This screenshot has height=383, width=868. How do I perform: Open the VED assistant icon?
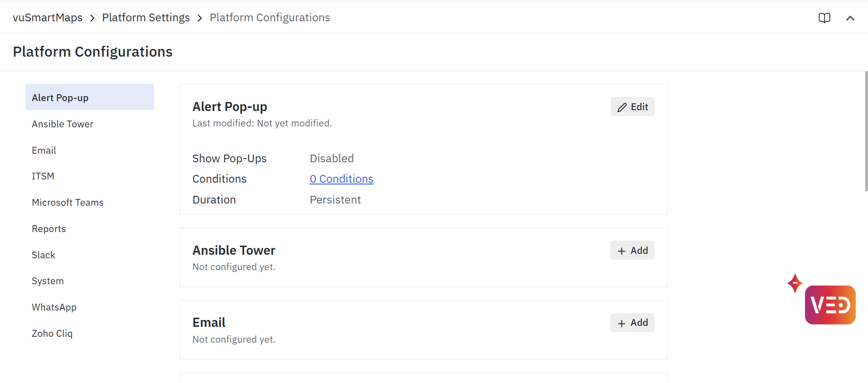pyautogui.click(x=829, y=305)
